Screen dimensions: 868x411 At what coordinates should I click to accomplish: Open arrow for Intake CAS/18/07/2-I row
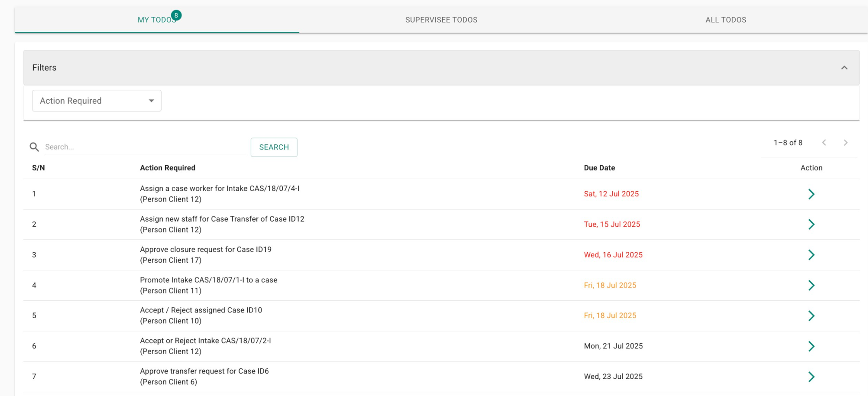click(811, 346)
